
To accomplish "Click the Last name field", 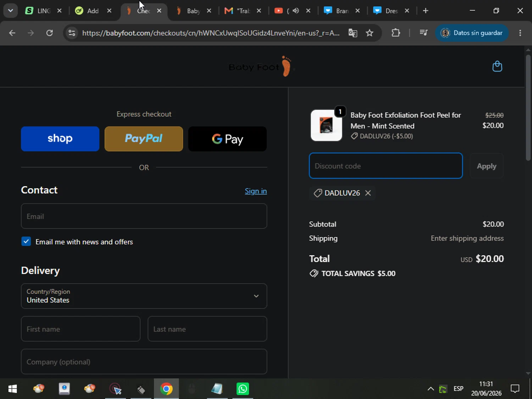I will pos(207,329).
